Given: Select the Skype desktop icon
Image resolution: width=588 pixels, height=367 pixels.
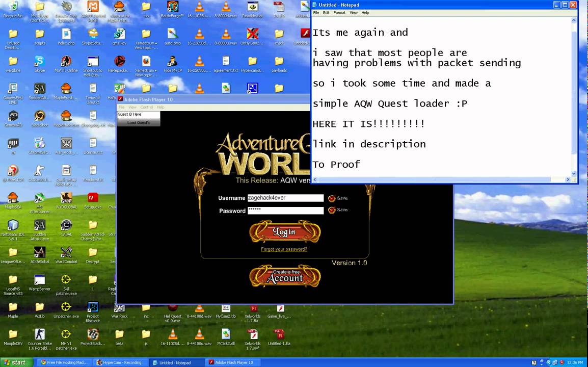Looking at the screenshot, I should tap(39, 61).
